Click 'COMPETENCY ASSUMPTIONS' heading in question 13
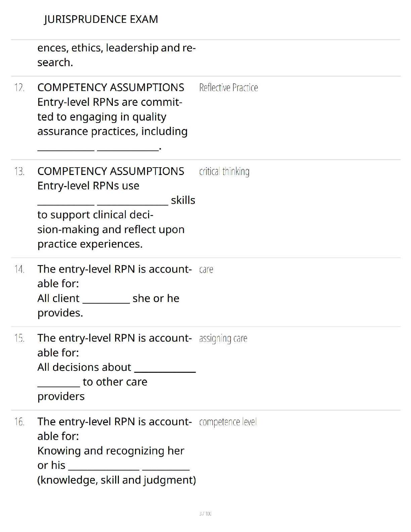 (x=111, y=171)
